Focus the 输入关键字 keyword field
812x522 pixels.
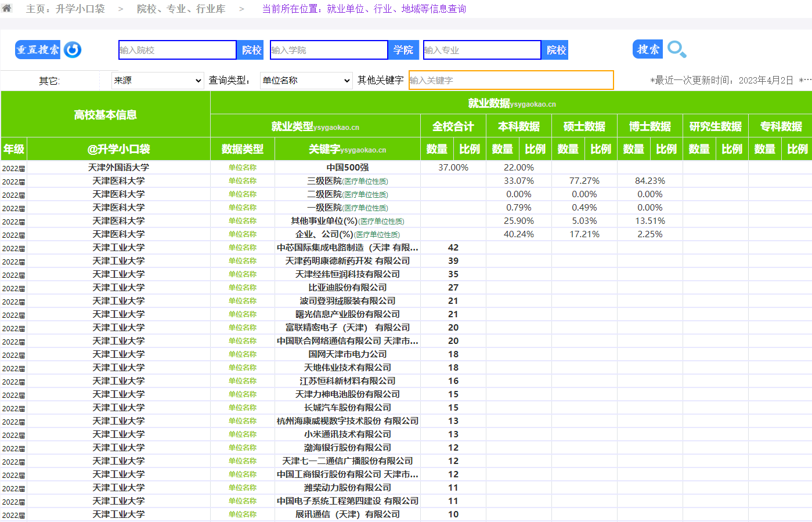point(511,80)
